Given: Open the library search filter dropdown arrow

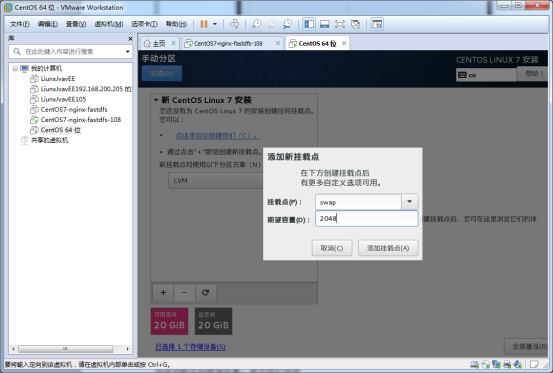Looking at the screenshot, I should click(128, 52).
